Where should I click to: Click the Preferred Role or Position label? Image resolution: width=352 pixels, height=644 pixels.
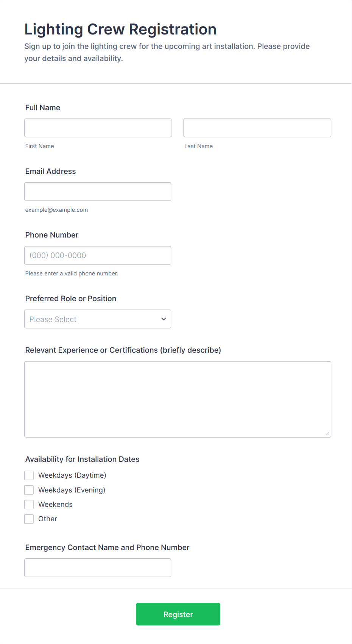[71, 299]
